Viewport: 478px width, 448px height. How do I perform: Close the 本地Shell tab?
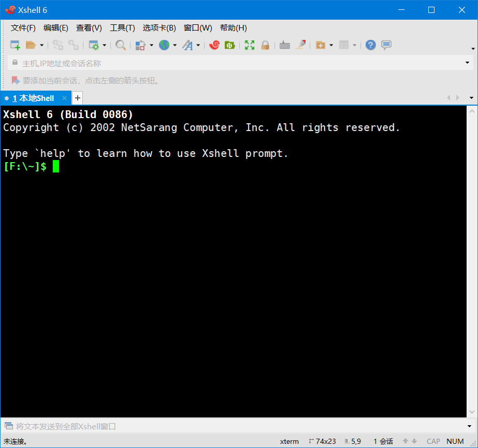click(64, 98)
